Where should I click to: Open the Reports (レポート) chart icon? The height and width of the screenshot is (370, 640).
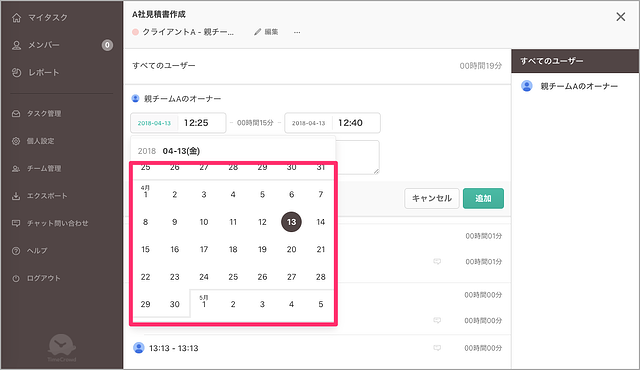[x=16, y=73]
